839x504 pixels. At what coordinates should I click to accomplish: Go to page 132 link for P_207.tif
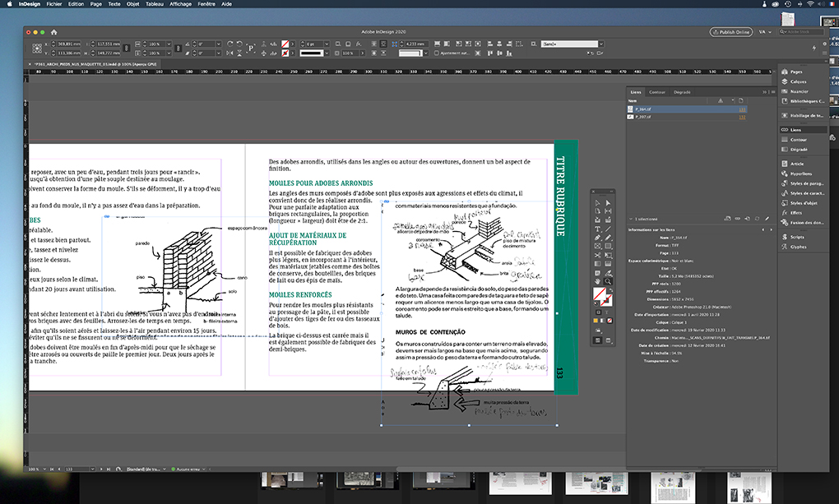[742, 117]
